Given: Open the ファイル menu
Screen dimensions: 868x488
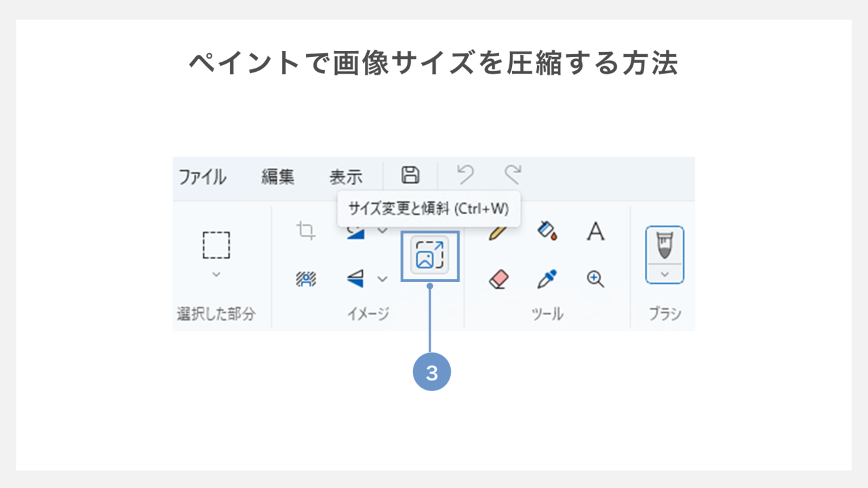Looking at the screenshot, I should [202, 177].
